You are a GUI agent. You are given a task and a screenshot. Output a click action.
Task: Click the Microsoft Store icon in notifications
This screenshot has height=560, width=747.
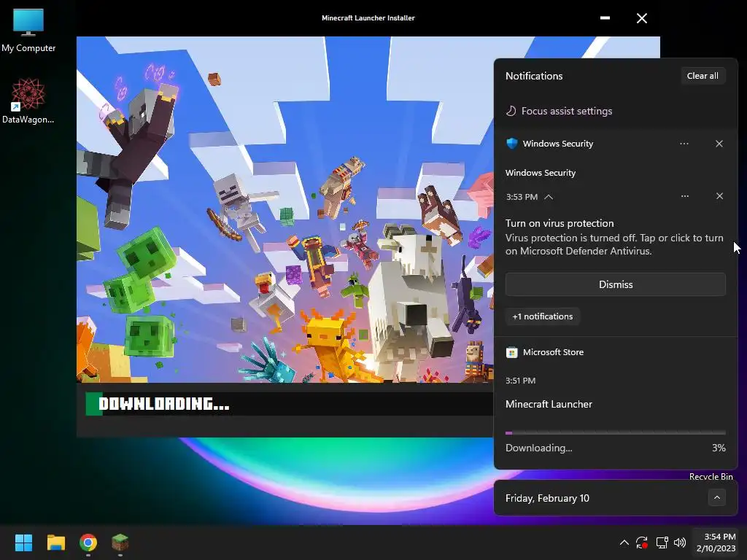pos(511,352)
